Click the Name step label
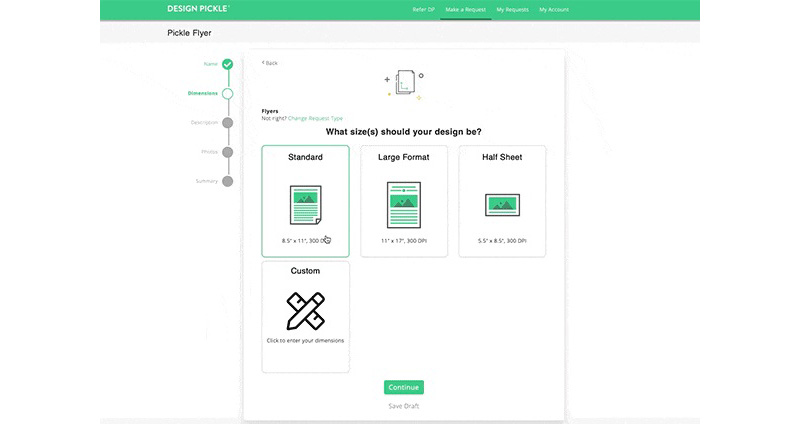 pos(211,64)
